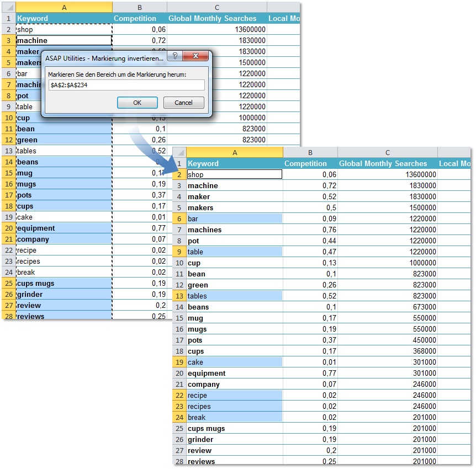Click 'Competition' header cell in right sheet
This screenshot has height=469, width=476.
pyautogui.click(x=310, y=163)
